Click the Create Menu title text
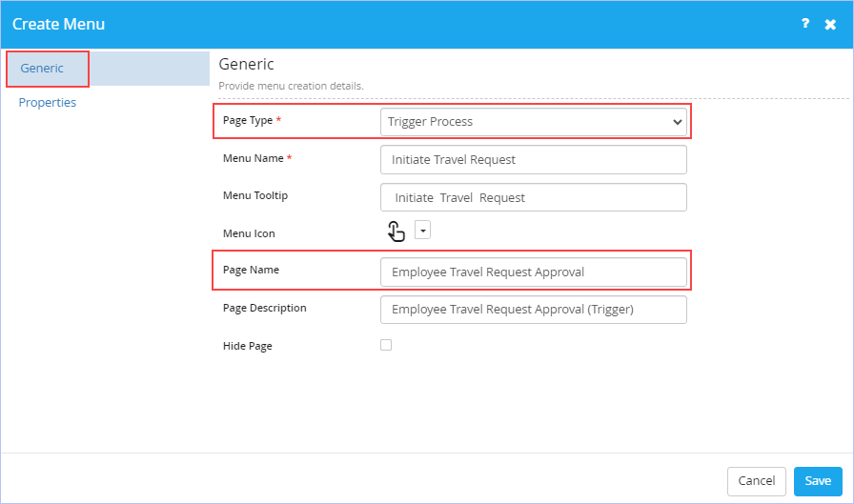The image size is (854, 504). tap(58, 24)
